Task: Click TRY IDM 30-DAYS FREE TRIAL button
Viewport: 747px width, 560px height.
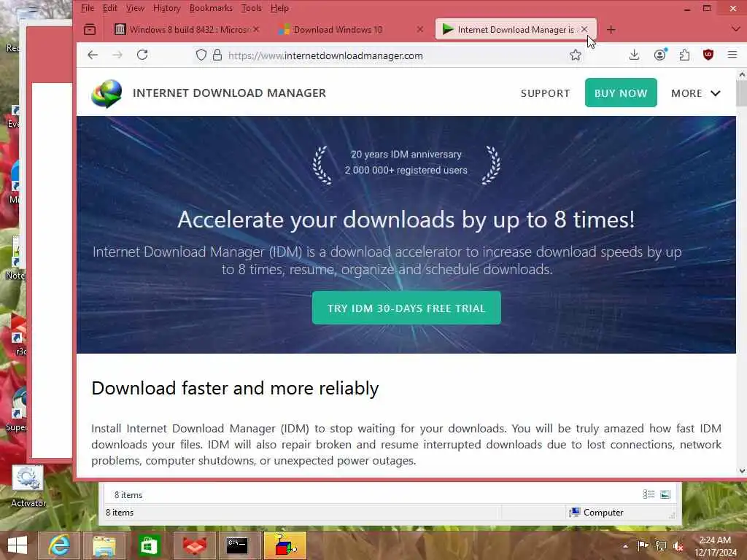Action: pyautogui.click(x=406, y=308)
